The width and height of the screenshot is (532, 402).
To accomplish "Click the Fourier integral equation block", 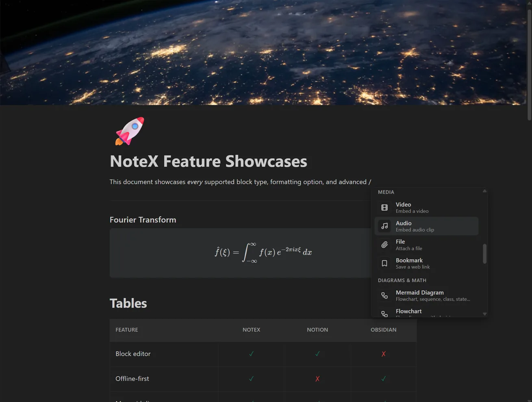I will click(x=263, y=253).
